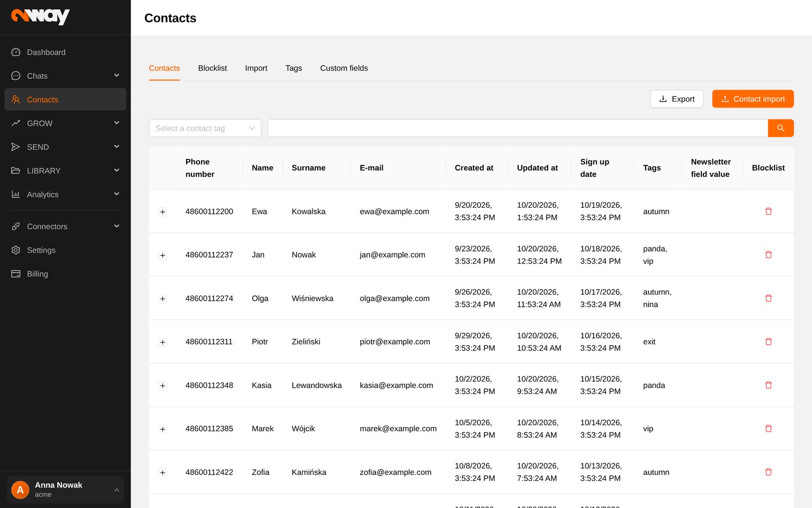
Task: Expand row details for Piotr Zieliński
Action: click(163, 342)
